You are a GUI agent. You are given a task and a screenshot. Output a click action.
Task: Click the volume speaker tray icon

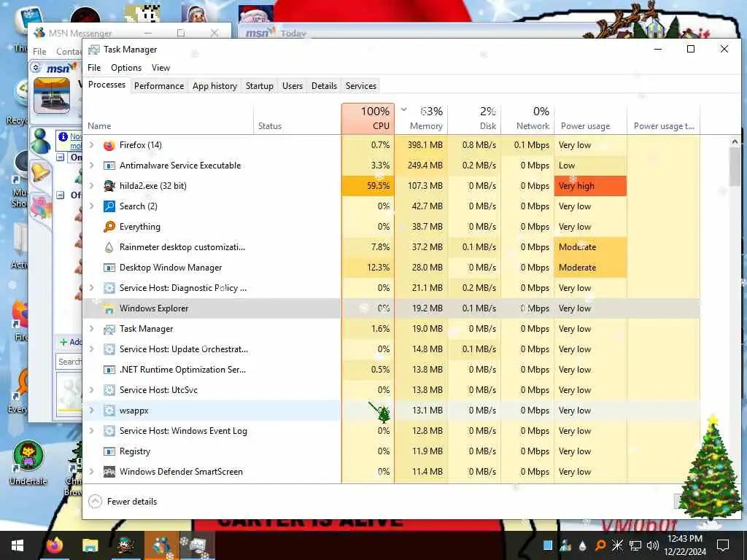pos(652,545)
